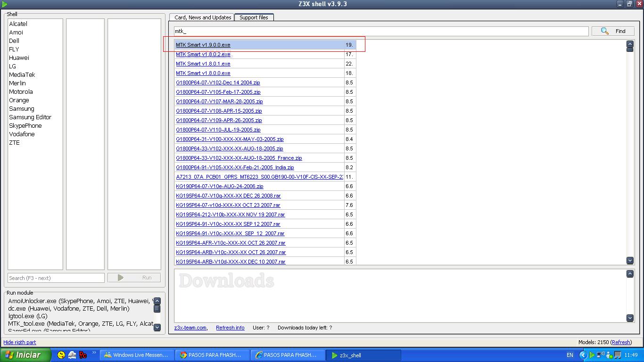
Task: Select lgtool.exe (LG) in Run module
Action: click(x=28, y=316)
